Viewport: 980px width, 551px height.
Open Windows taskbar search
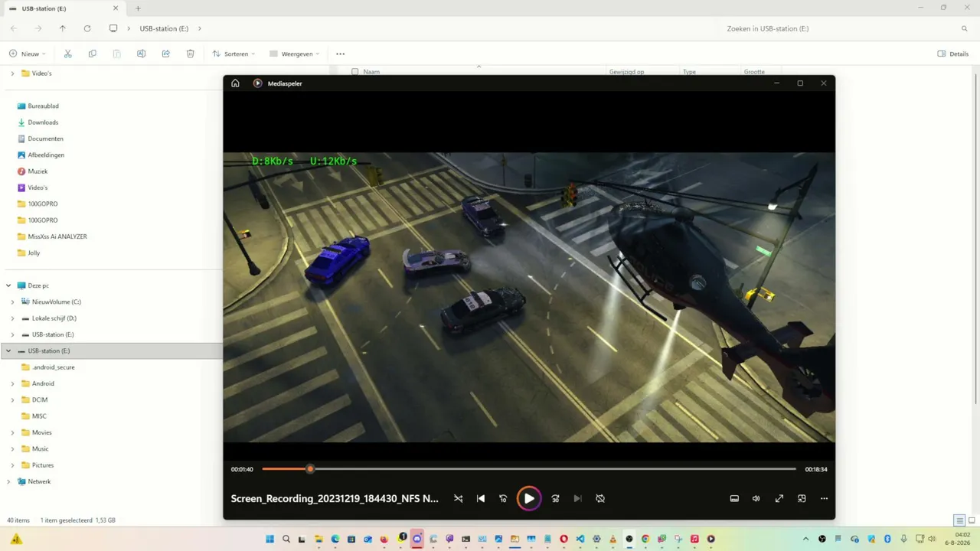pyautogui.click(x=286, y=539)
